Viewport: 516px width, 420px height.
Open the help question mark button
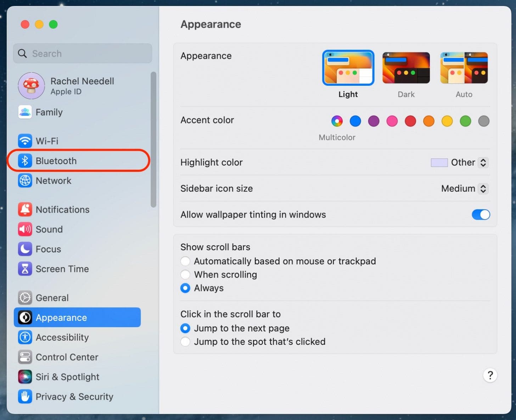point(490,375)
